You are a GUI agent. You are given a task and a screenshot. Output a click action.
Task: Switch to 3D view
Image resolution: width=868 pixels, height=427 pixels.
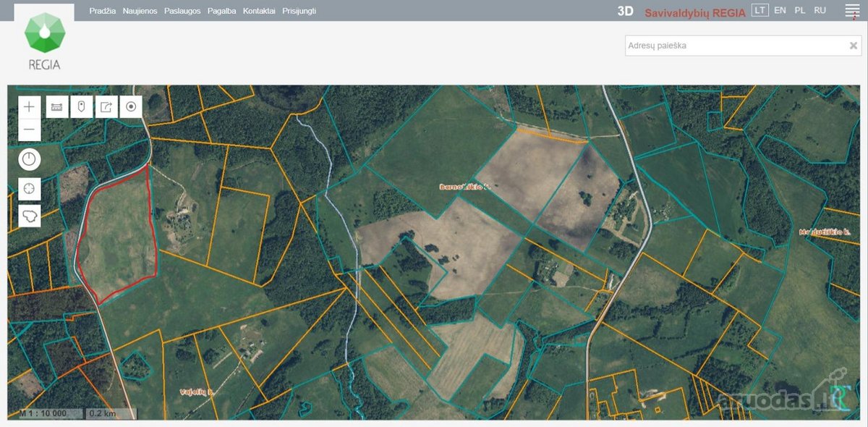pyautogui.click(x=625, y=11)
